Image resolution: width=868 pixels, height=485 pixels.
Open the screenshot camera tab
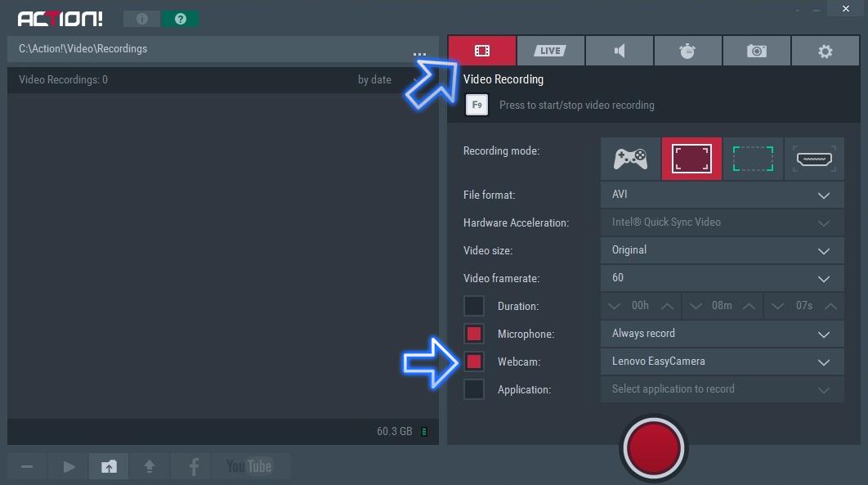(x=757, y=51)
